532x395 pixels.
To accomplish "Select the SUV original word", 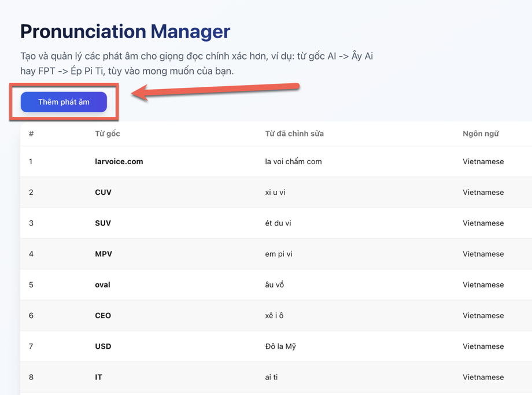I will (103, 223).
